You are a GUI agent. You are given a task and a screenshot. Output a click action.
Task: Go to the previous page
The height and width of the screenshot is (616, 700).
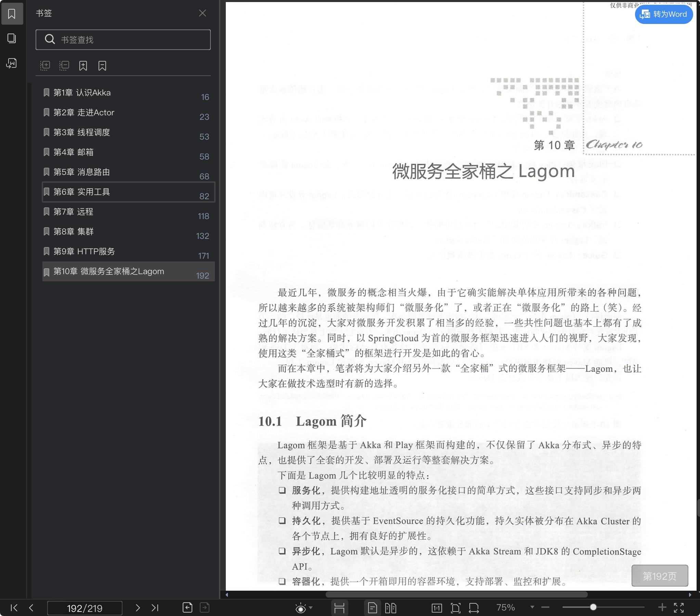(x=31, y=608)
